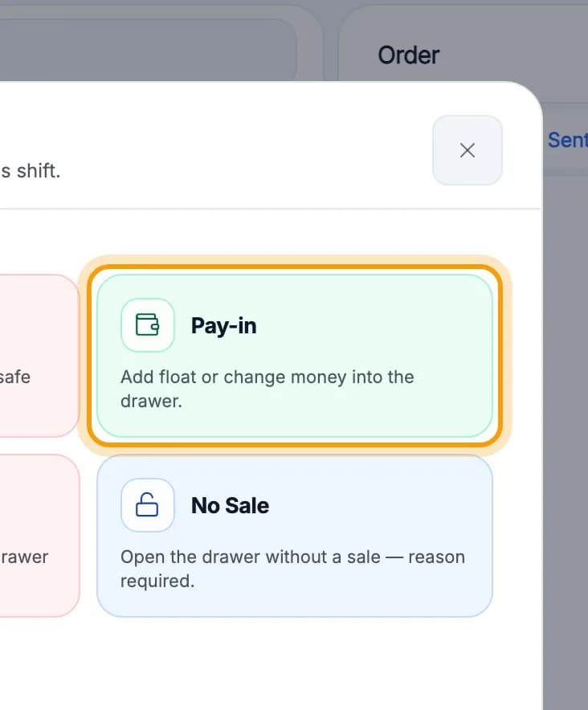Close the drawer actions dialog
Screen dimensions: 588x710
[x=467, y=150]
